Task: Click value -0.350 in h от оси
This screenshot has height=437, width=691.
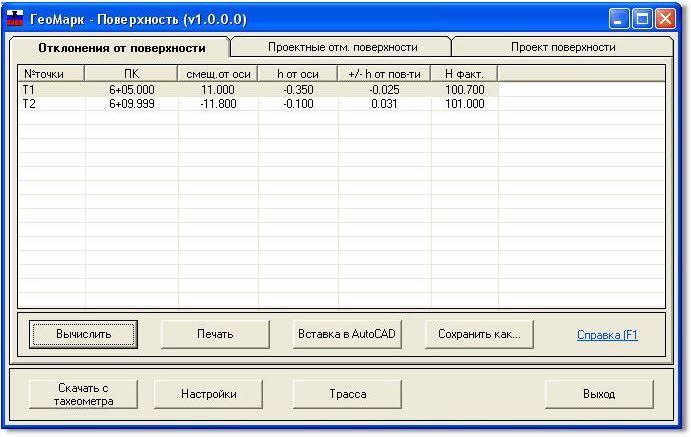Action: point(298,90)
